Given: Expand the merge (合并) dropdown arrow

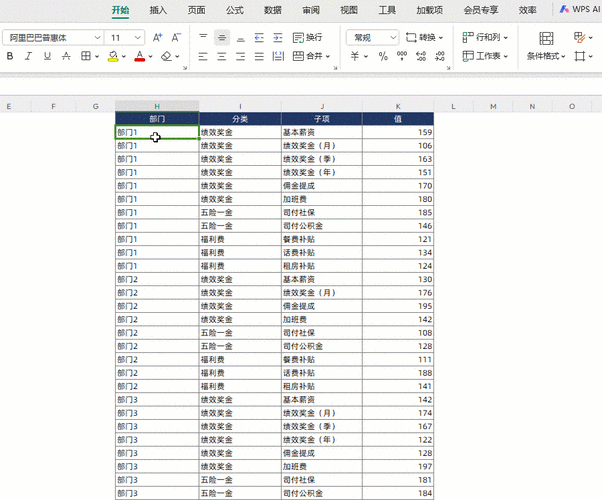Looking at the screenshot, I should point(328,56).
